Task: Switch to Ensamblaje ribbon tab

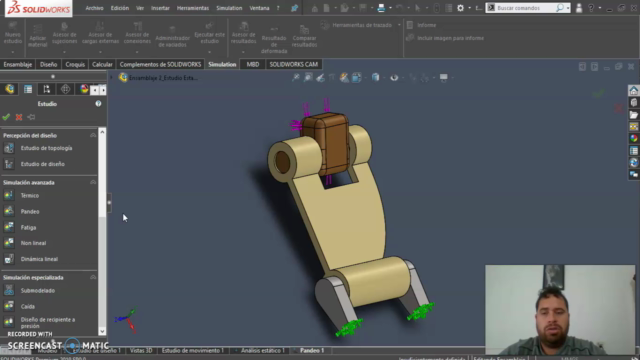Action: coord(18,64)
